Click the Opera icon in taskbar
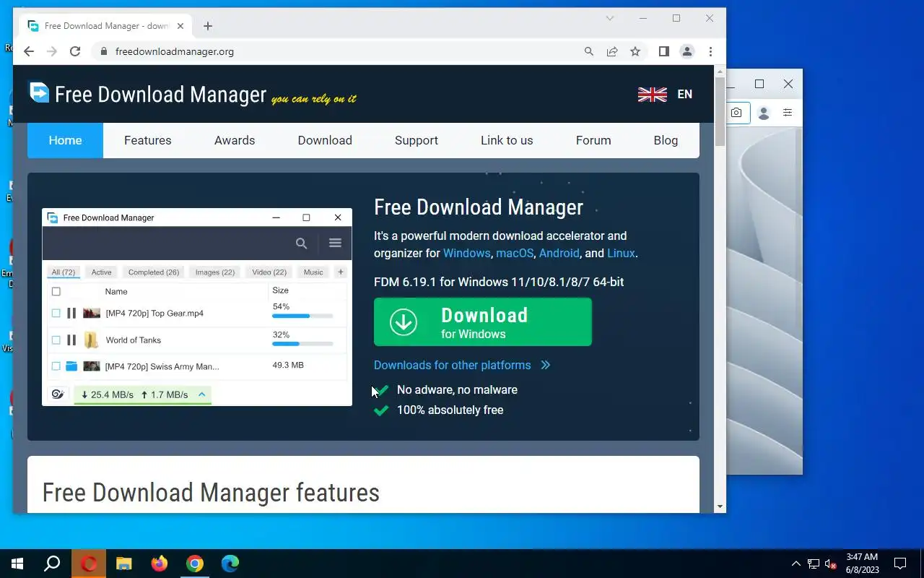This screenshot has height=578, width=924. point(89,564)
